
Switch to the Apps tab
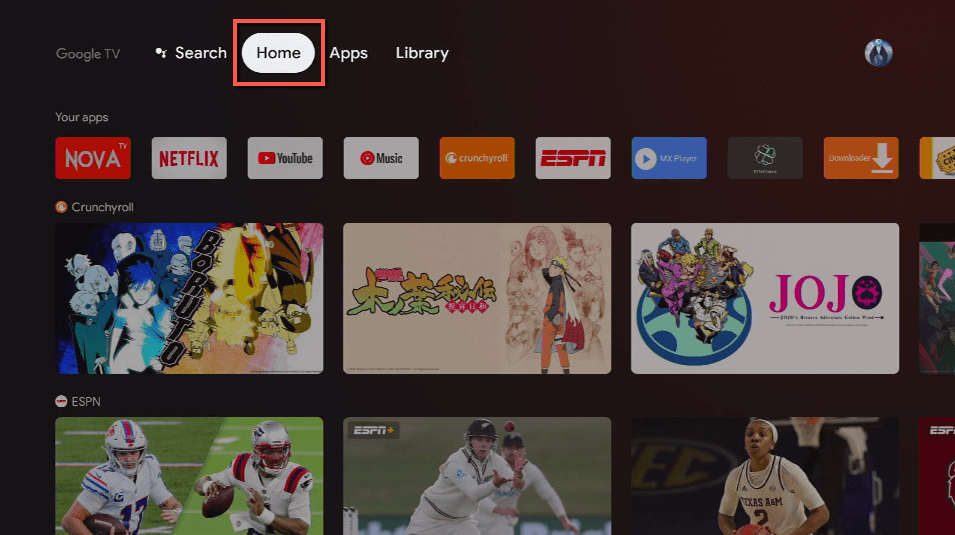348,54
